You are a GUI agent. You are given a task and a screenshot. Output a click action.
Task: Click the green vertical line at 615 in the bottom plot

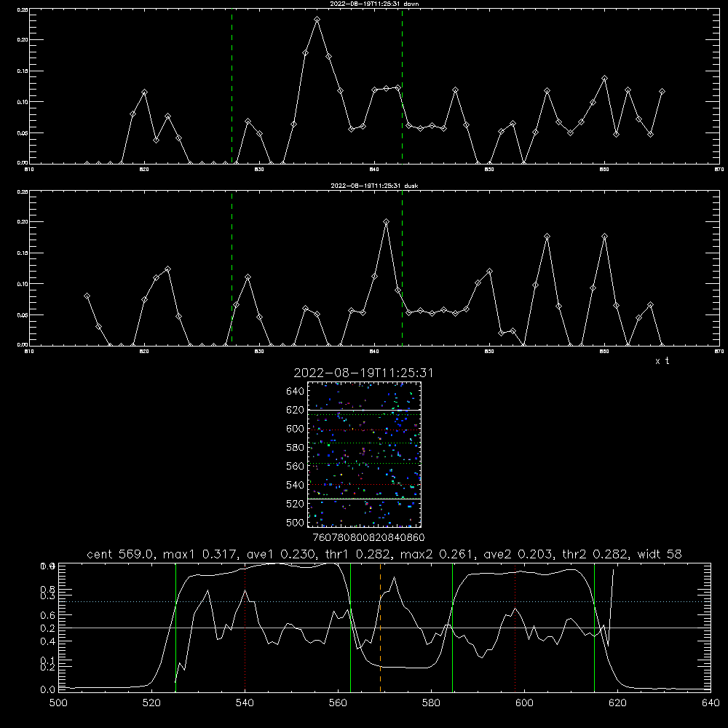[x=594, y=628]
